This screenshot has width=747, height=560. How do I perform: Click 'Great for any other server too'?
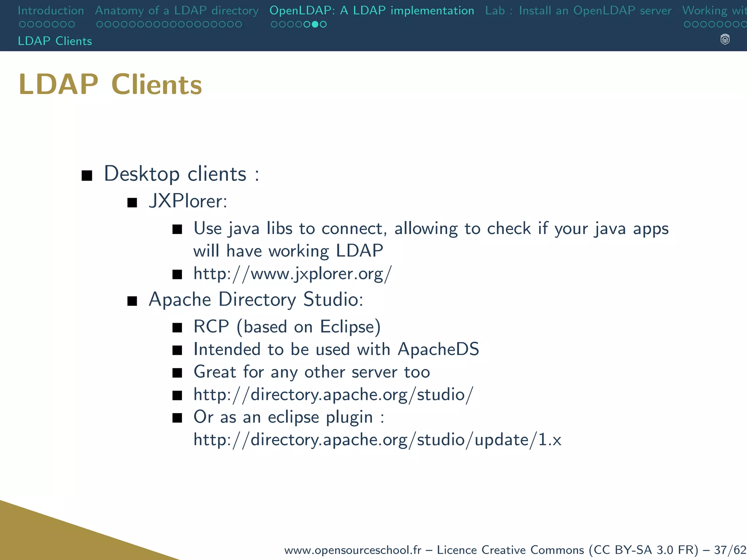pyautogui.click(x=312, y=372)
